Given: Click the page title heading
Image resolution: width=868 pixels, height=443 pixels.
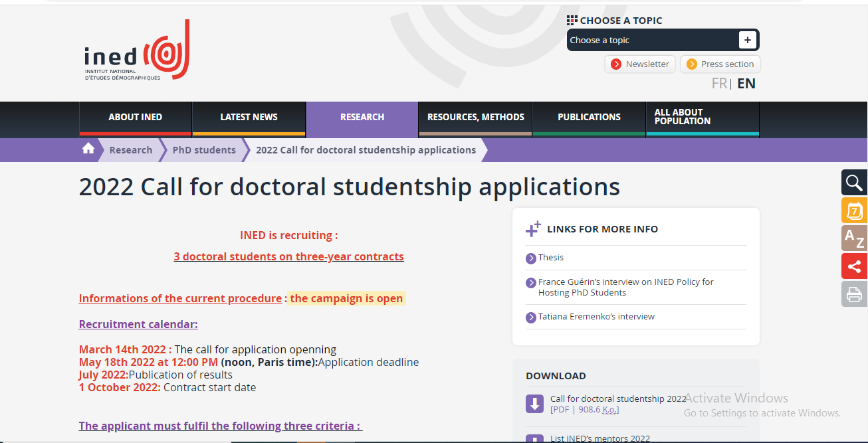Looking at the screenshot, I should click(x=350, y=187).
